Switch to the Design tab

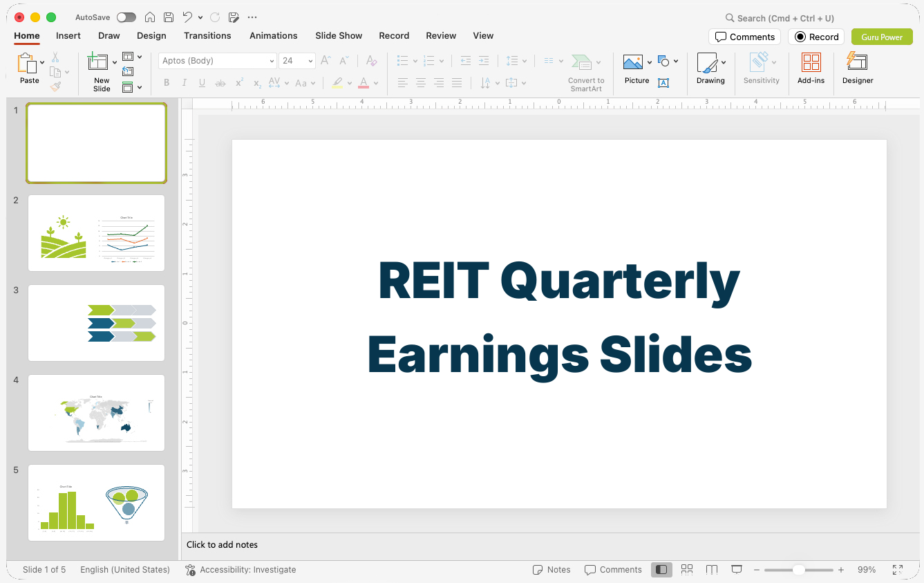[151, 35]
